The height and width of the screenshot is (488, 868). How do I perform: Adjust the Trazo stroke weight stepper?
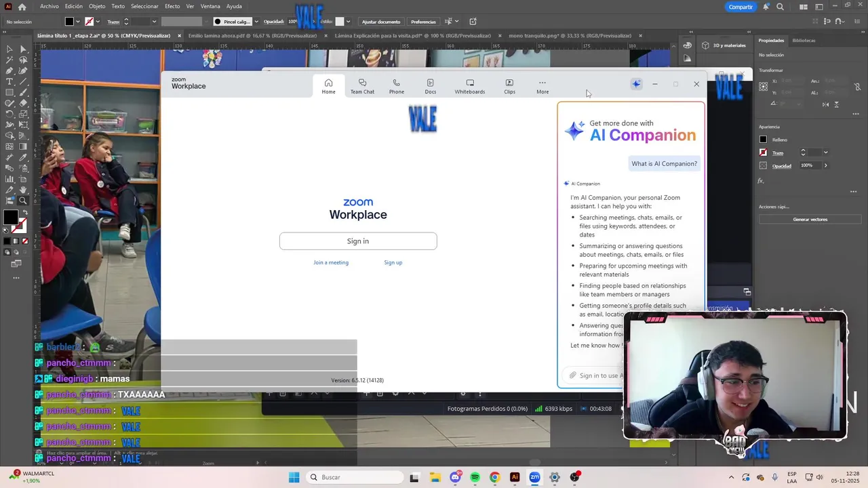click(x=803, y=152)
